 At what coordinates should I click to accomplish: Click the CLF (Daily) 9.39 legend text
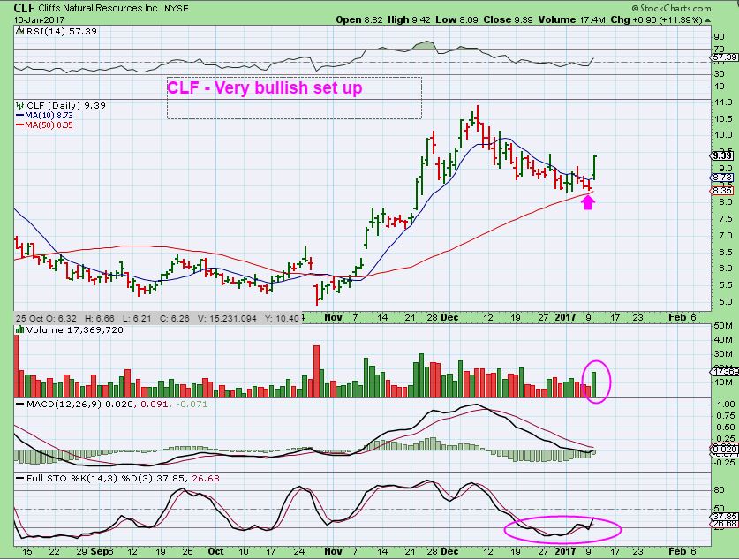click(x=66, y=105)
